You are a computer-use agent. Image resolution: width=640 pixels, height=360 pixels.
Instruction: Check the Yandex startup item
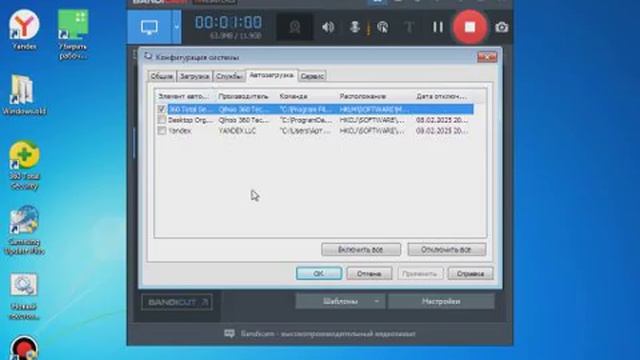[162, 131]
